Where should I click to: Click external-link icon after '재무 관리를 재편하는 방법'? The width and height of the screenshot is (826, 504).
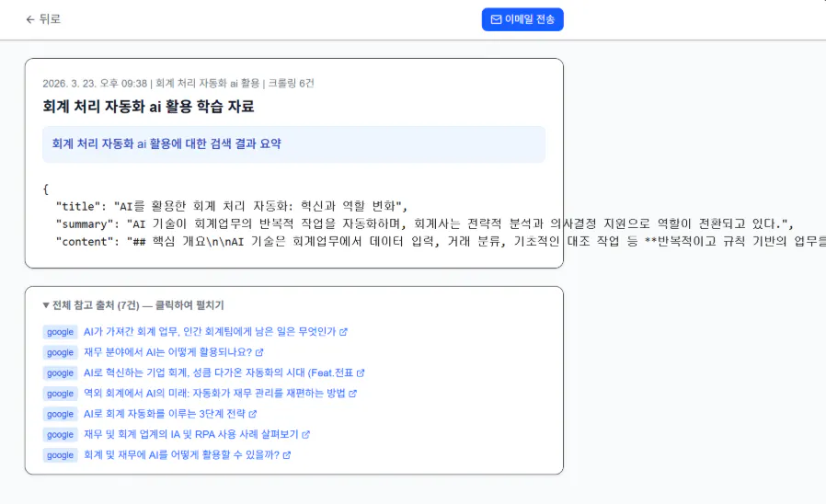point(353,394)
